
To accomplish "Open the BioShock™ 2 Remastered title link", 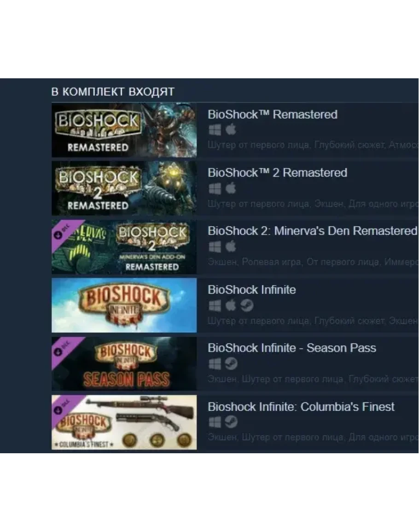I will coord(277,173).
